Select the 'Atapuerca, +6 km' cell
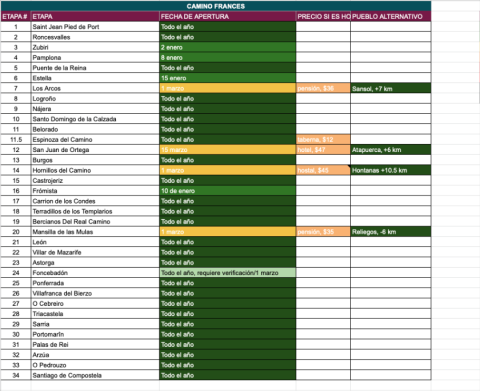 [391, 150]
